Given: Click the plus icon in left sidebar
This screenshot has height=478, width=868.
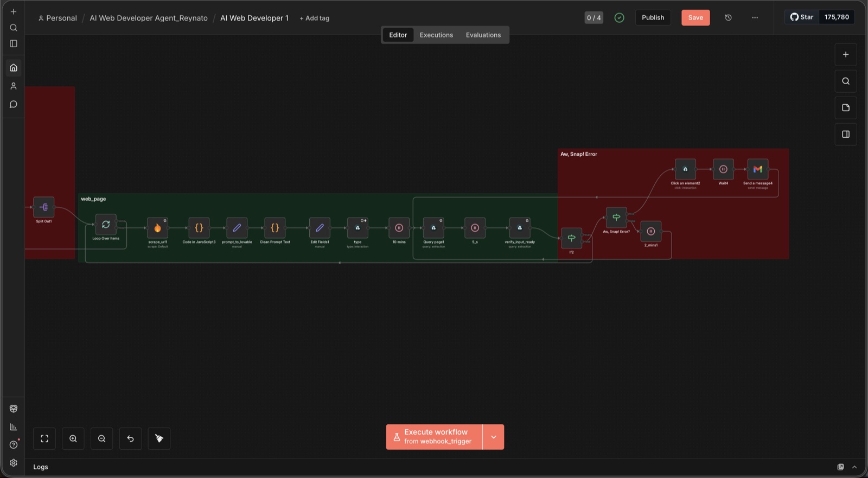Looking at the screenshot, I should click(14, 11).
